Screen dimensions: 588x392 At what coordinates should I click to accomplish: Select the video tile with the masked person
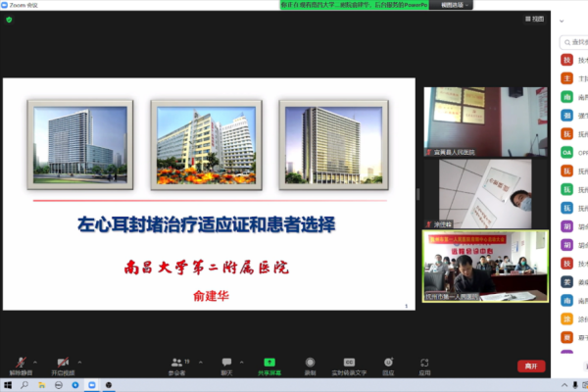(x=485, y=194)
